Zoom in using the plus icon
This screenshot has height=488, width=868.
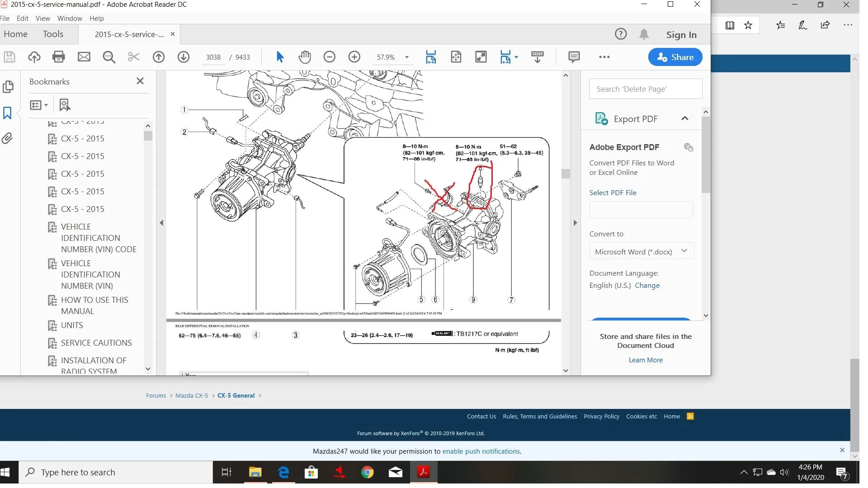pos(354,57)
